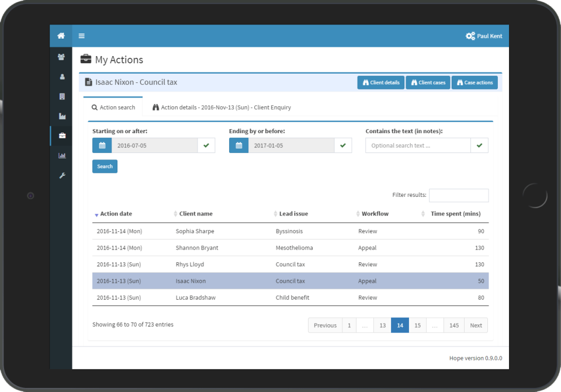The width and height of the screenshot is (561, 392).
Task: Go to page 15 in the pagination
Action: point(417,325)
